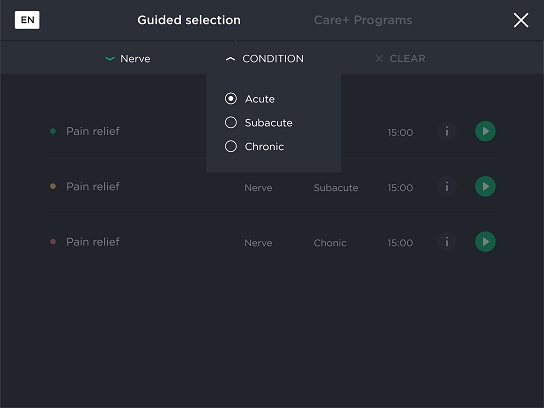This screenshot has height=408, width=544.
Task: Play the Acute Pain relief program
Action: (485, 131)
